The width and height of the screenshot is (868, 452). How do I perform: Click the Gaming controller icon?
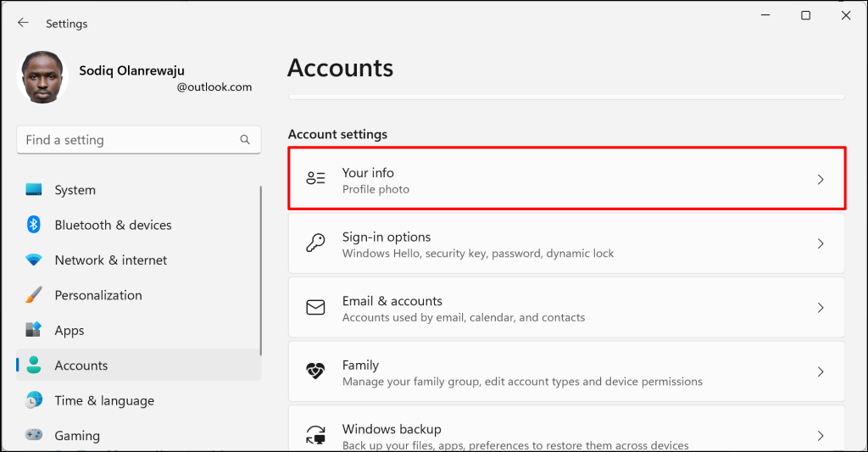pyautogui.click(x=34, y=435)
